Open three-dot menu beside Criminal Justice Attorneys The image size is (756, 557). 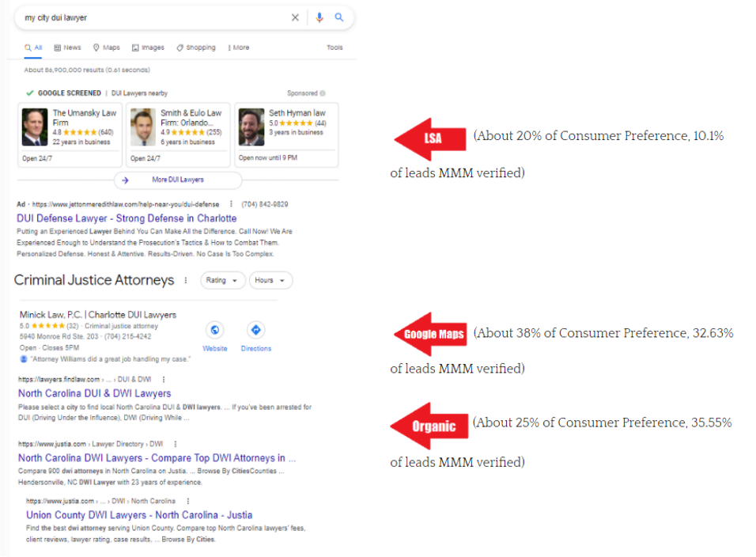point(186,280)
